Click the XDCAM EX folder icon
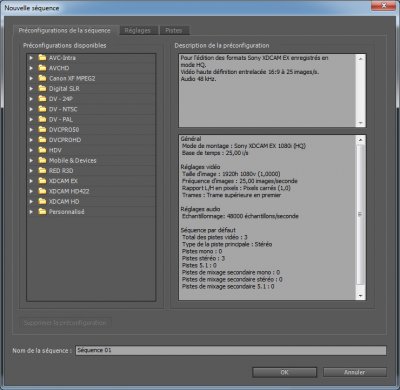Screen dimensions: 400x390 point(42,181)
